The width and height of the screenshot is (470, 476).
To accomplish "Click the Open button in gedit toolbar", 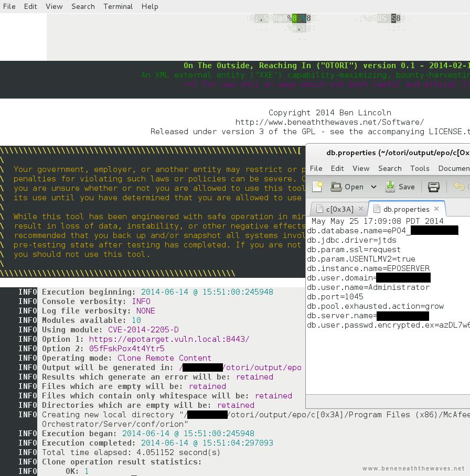I will (x=347, y=187).
